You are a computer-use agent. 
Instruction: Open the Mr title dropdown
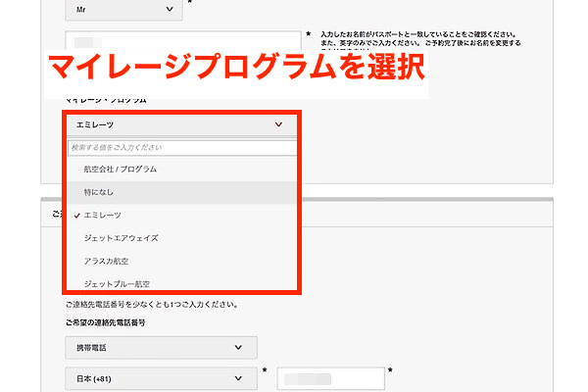[x=123, y=10]
